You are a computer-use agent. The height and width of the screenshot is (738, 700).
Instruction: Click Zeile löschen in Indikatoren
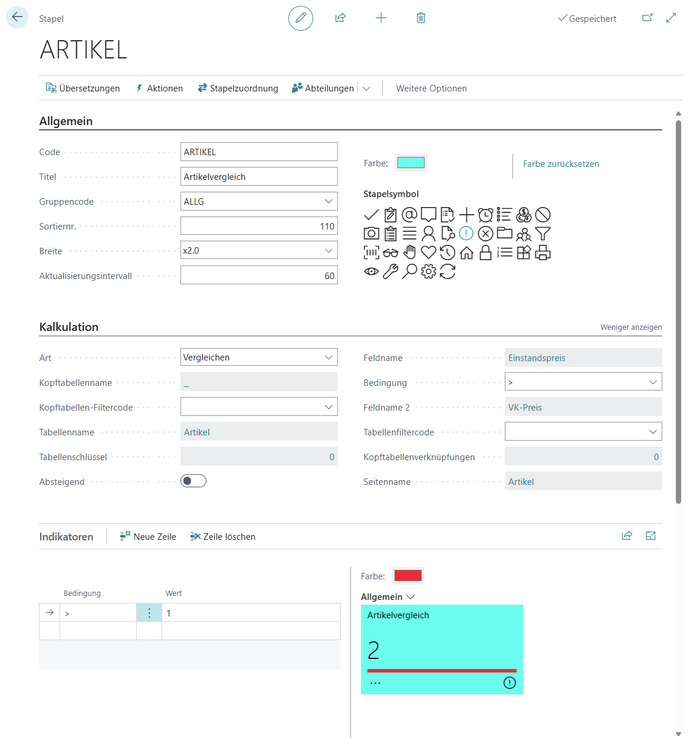click(x=223, y=536)
